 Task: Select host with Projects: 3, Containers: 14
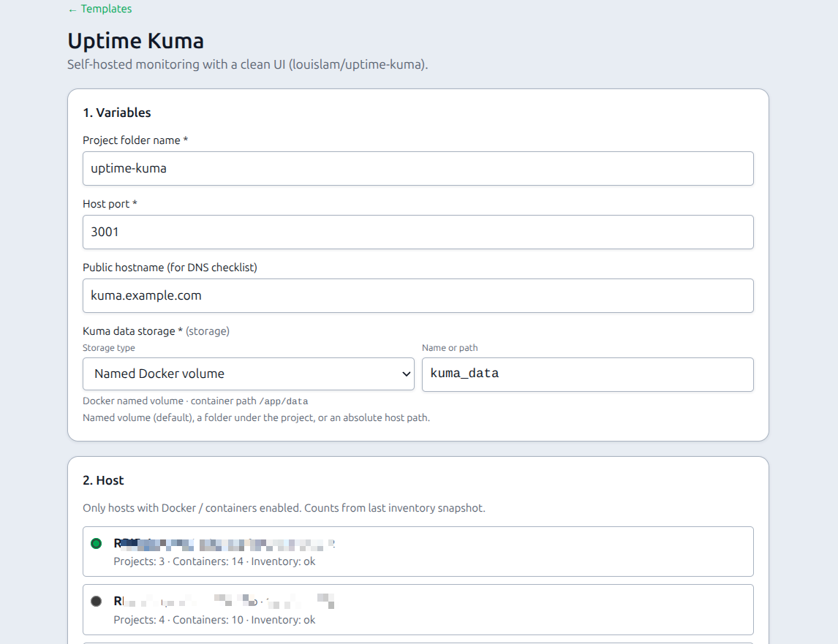pos(418,552)
